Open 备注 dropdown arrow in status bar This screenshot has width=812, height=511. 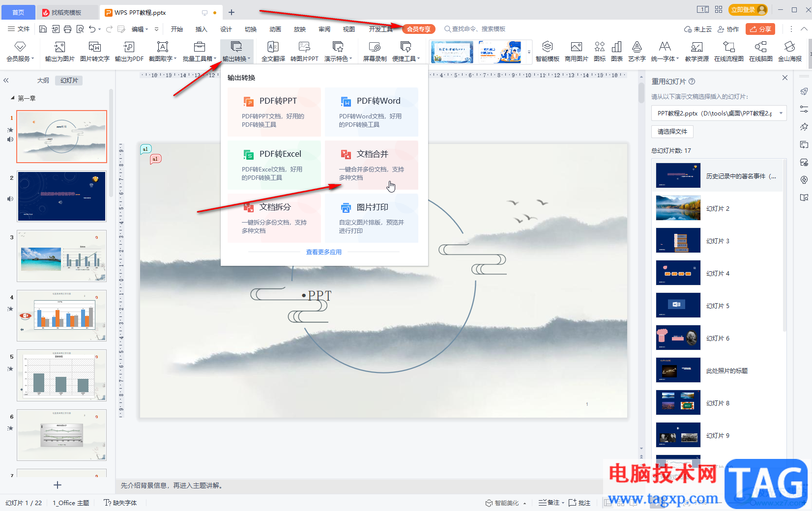pyautogui.click(x=563, y=503)
